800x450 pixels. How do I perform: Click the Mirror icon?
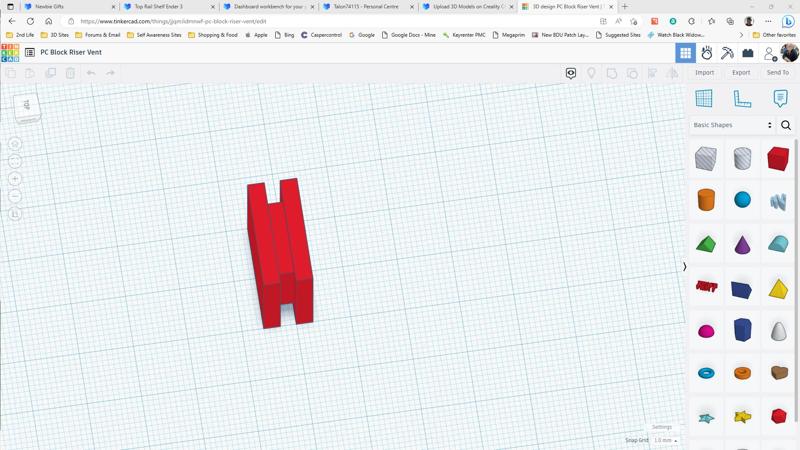pos(673,73)
